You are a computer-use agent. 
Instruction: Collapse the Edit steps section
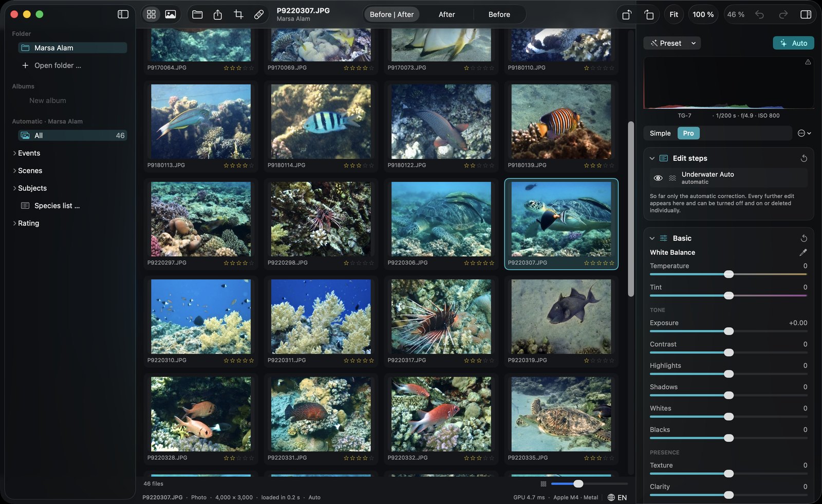click(652, 158)
